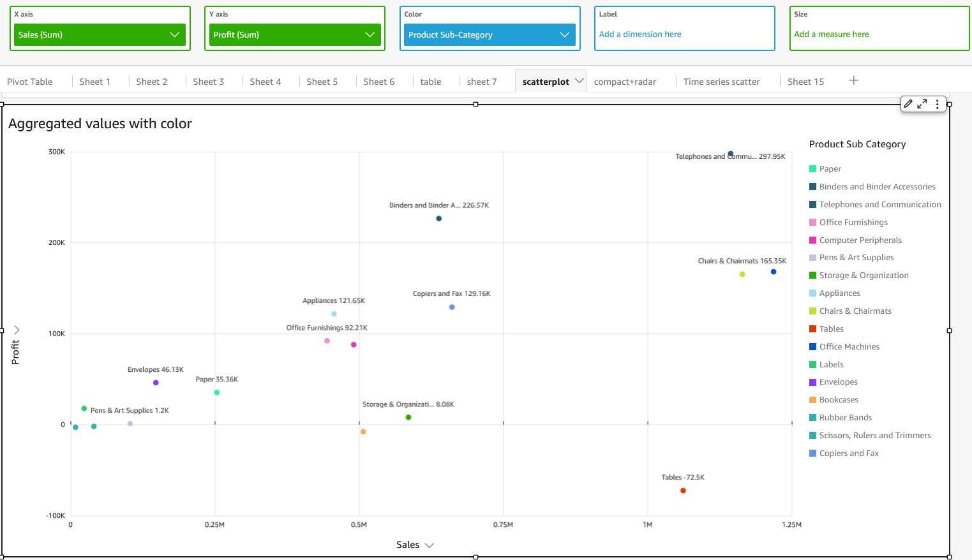The image size is (972, 560).
Task: Expand the Profit (Sum) Y axis field
Action: (x=370, y=34)
